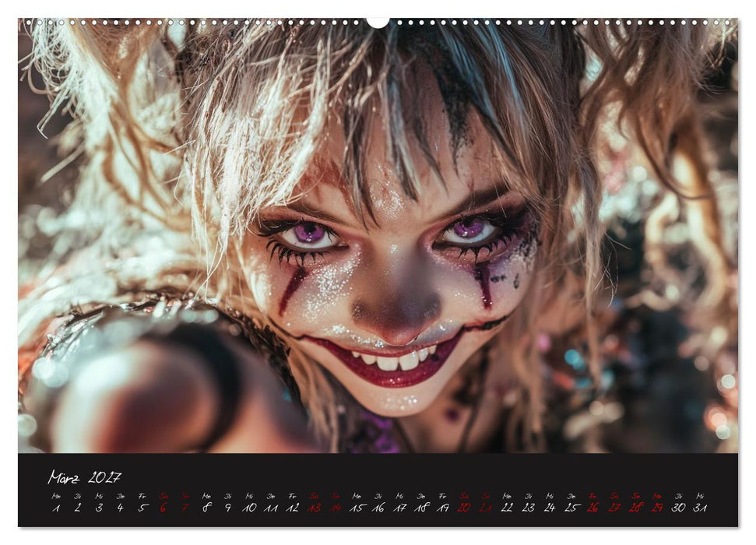Click date 12 in the calendar strip
Screen dimensions: 756x545
(x=292, y=508)
